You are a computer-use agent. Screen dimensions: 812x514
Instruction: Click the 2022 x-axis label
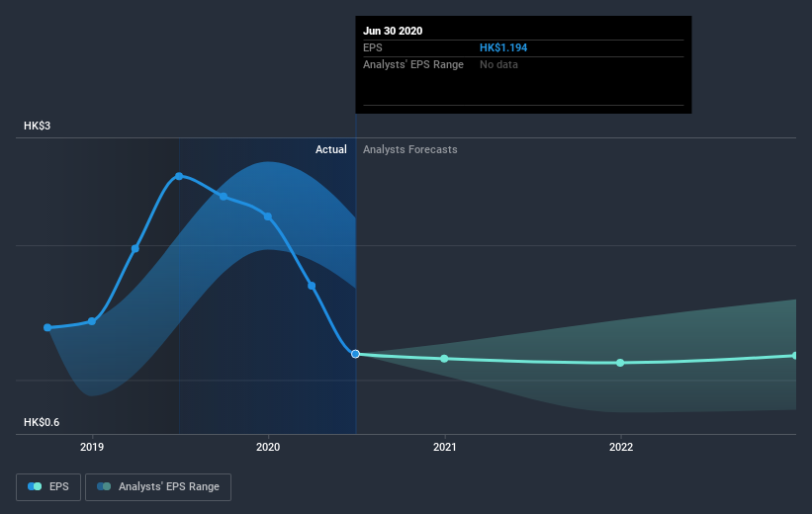pyautogui.click(x=620, y=447)
